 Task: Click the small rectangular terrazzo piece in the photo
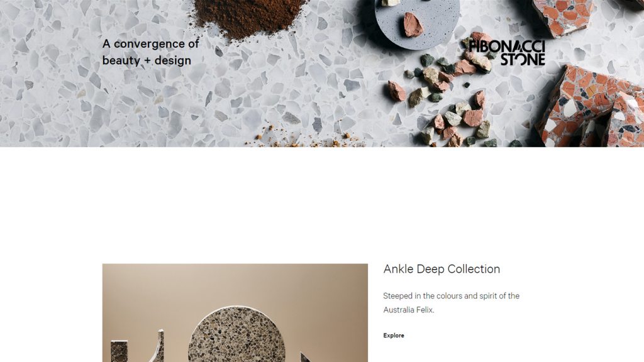(119, 351)
